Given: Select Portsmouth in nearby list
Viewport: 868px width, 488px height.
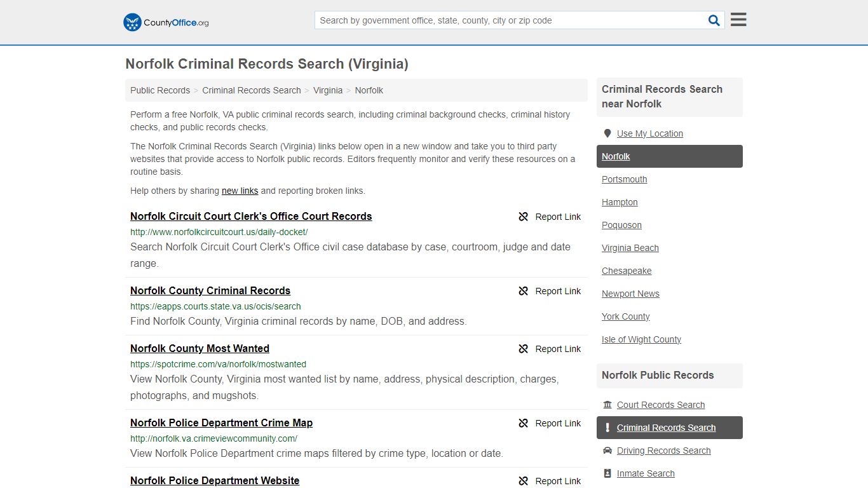Looking at the screenshot, I should [625, 179].
